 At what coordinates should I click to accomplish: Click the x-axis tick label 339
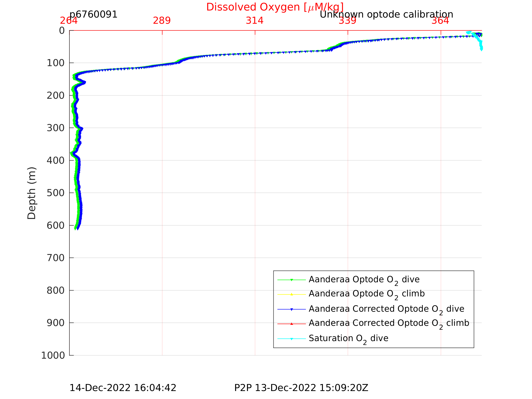pos(347,21)
